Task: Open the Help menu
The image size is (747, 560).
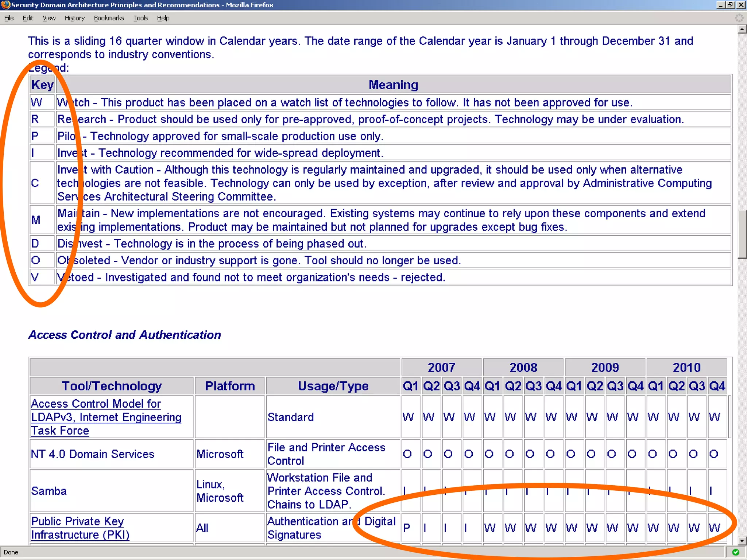Action: pyautogui.click(x=163, y=18)
